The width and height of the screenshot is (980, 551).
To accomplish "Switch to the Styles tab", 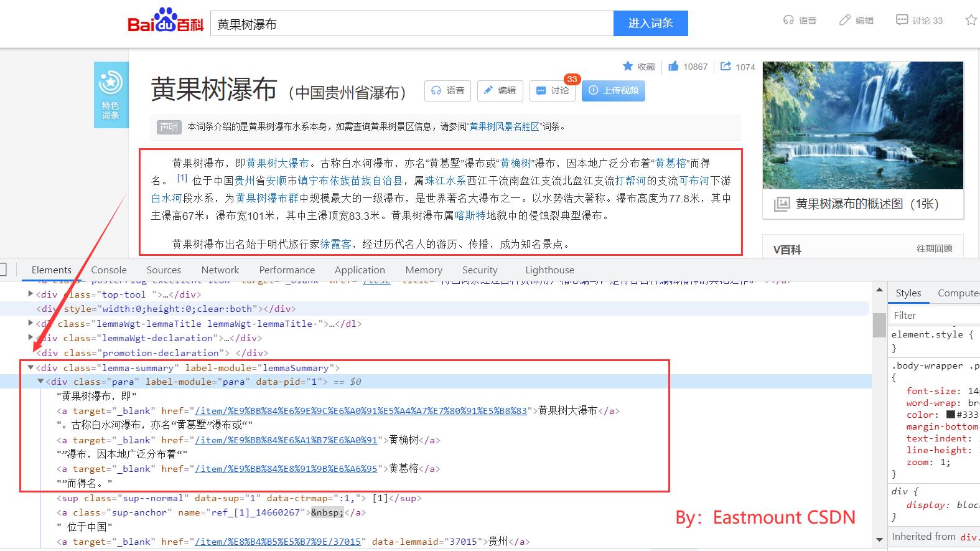I will (908, 293).
